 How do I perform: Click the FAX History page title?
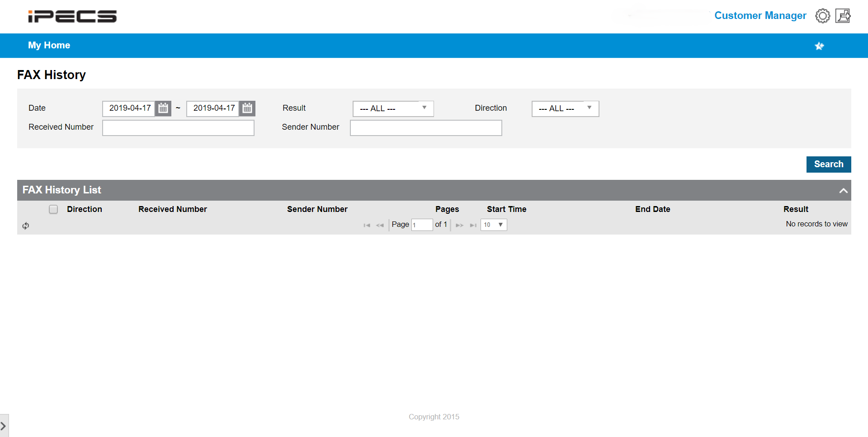pos(52,75)
